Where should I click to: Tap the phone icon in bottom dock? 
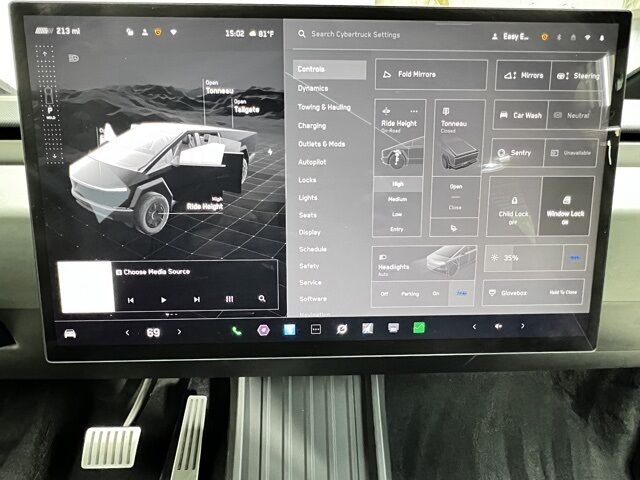click(x=237, y=330)
